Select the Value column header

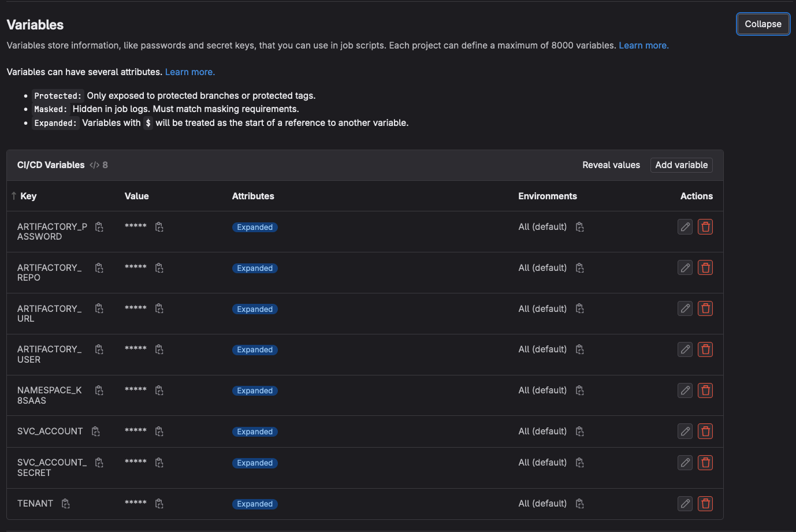[137, 196]
